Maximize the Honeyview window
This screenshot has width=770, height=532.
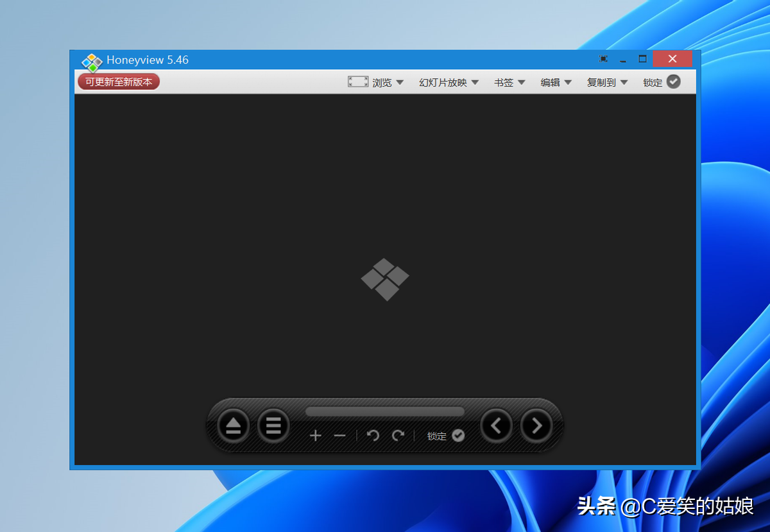642,58
